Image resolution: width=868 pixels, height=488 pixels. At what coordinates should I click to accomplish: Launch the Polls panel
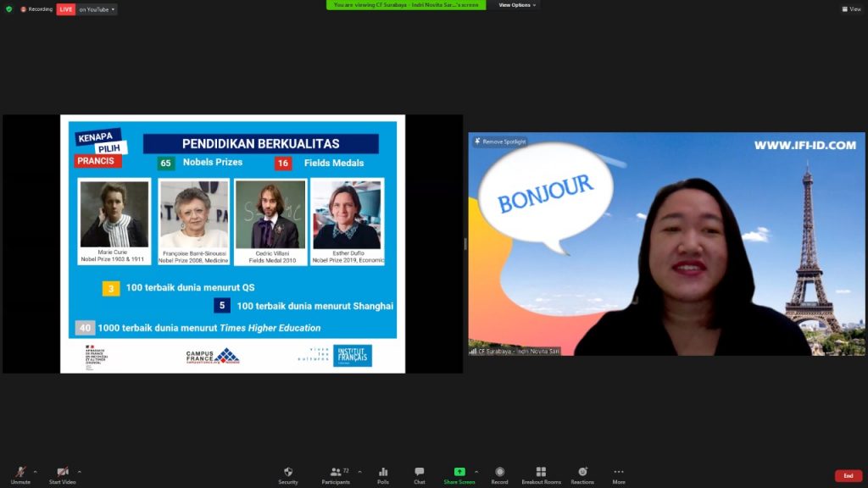382,473
